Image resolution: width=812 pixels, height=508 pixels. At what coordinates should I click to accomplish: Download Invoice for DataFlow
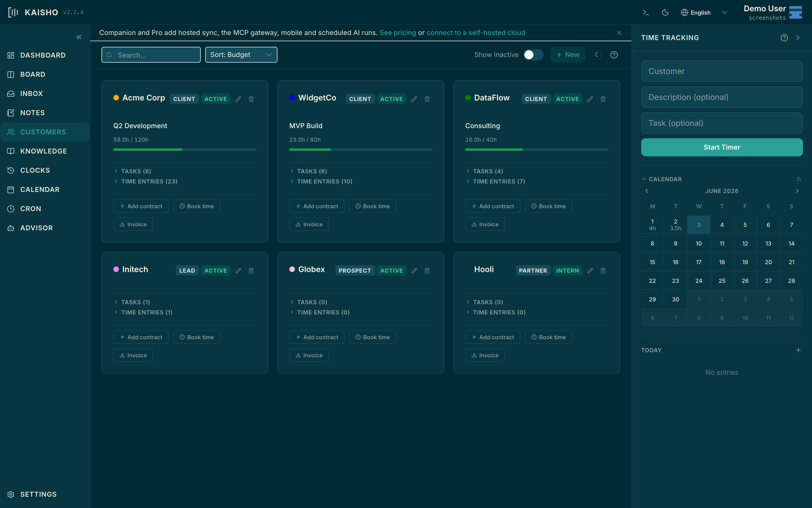click(x=485, y=224)
